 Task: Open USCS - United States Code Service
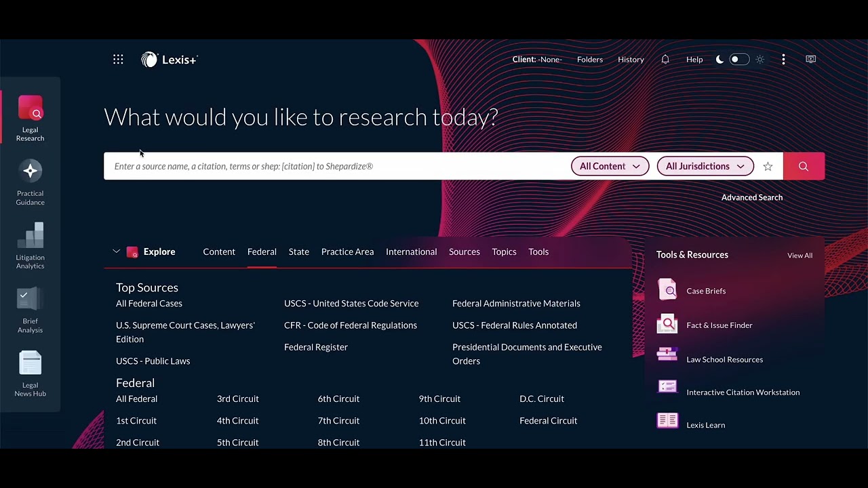[351, 303]
